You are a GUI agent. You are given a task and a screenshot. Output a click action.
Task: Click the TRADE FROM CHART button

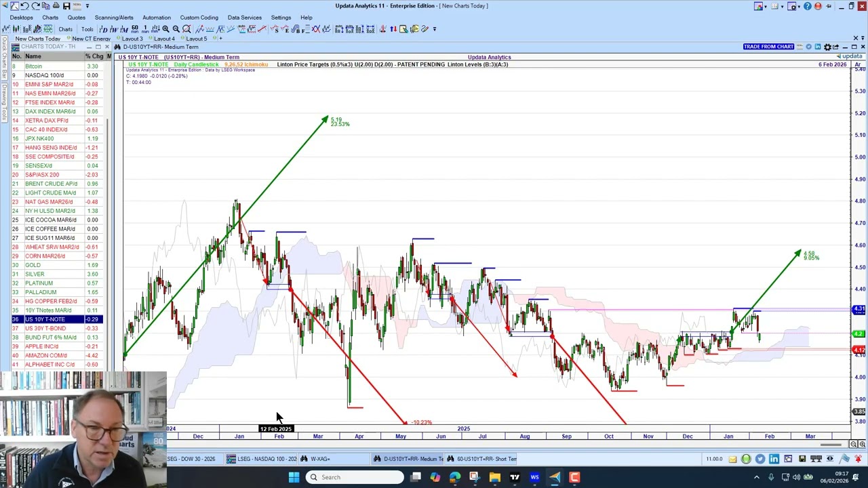click(x=768, y=47)
